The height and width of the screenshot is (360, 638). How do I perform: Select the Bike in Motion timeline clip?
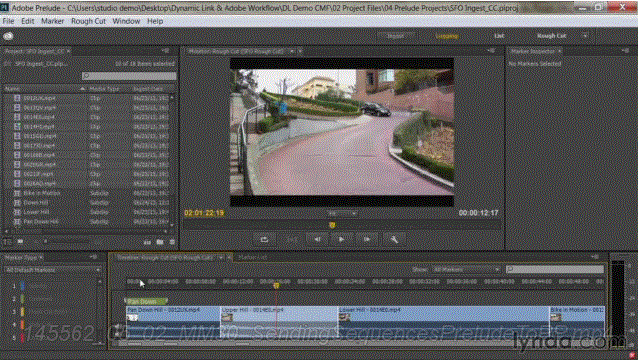577,322
